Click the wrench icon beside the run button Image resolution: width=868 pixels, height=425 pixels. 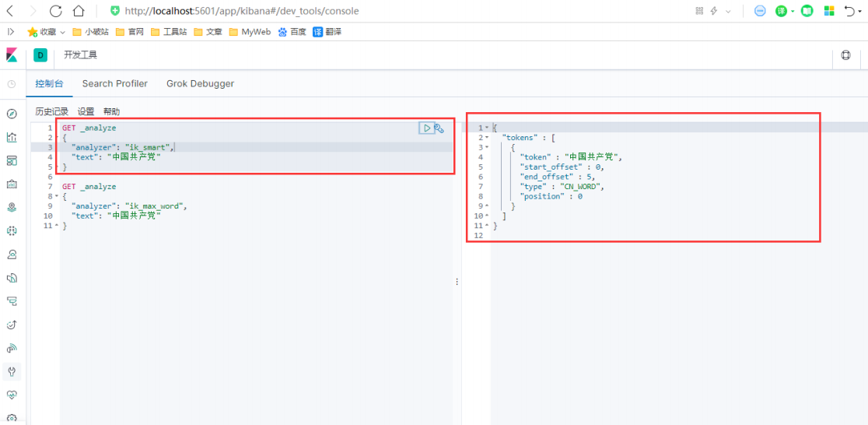pos(439,128)
